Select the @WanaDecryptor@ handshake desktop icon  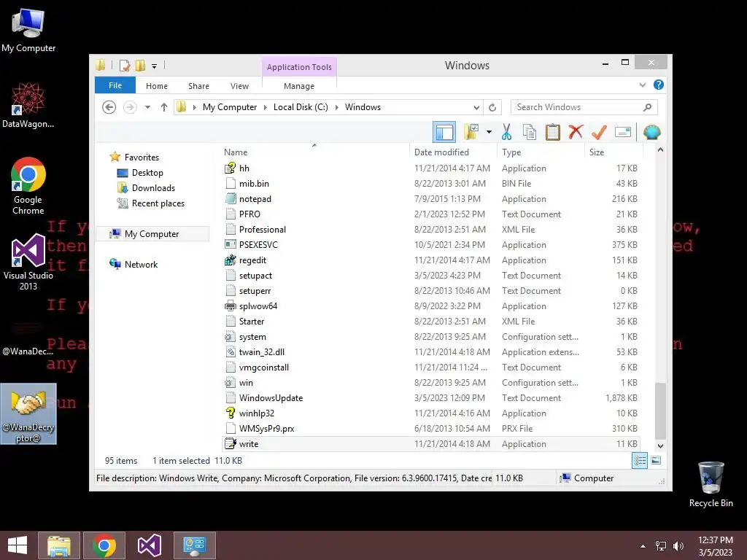28,413
